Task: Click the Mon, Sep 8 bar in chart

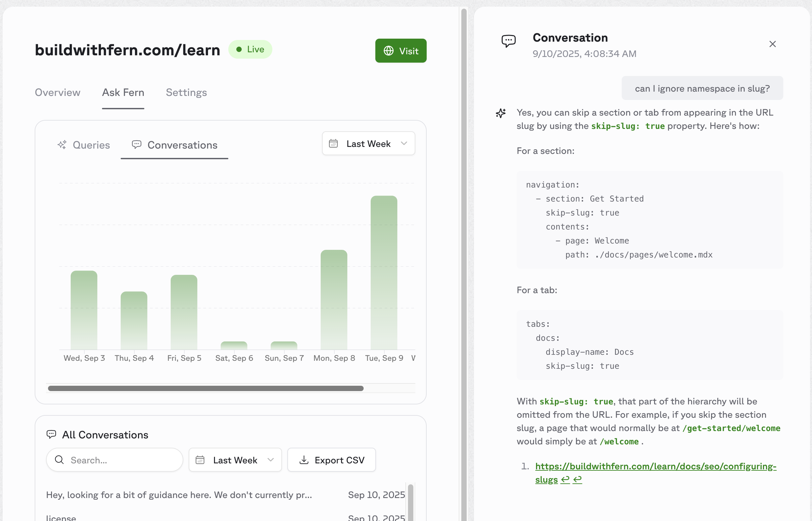Action: click(x=334, y=299)
